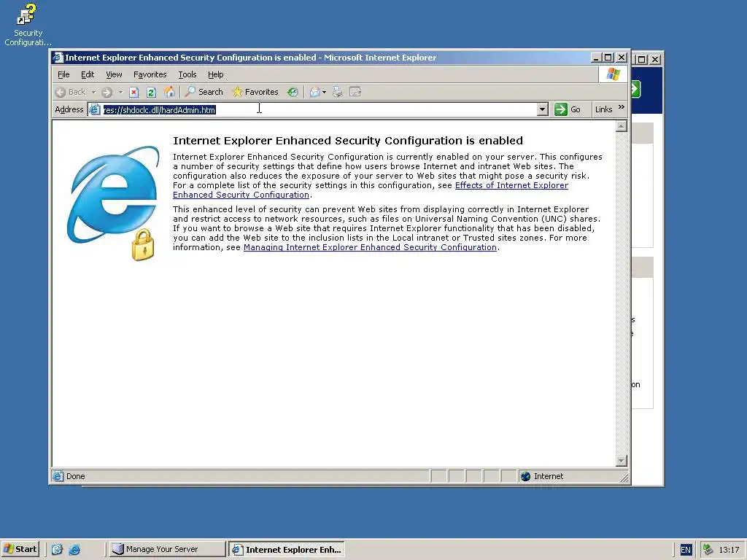Screen dimensions: 747x560
Task: Open the Security Configuration desktop shortcut
Action: pos(27,25)
